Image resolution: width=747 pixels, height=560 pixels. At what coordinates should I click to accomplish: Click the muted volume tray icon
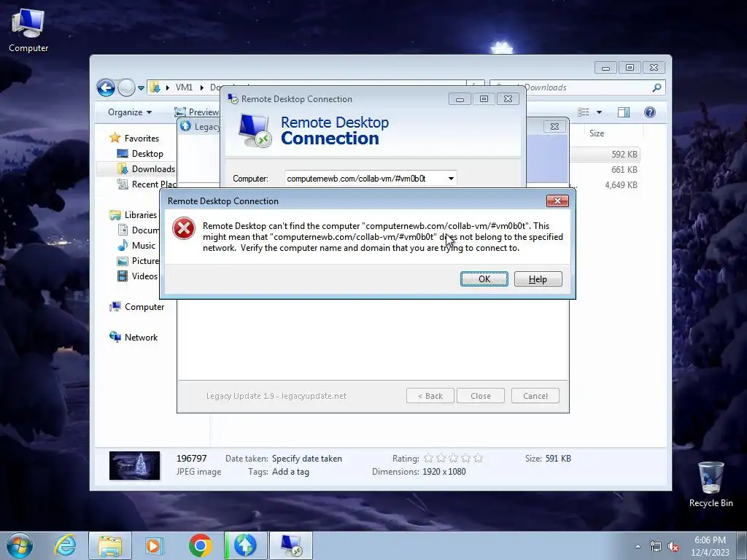tap(673, 546)
